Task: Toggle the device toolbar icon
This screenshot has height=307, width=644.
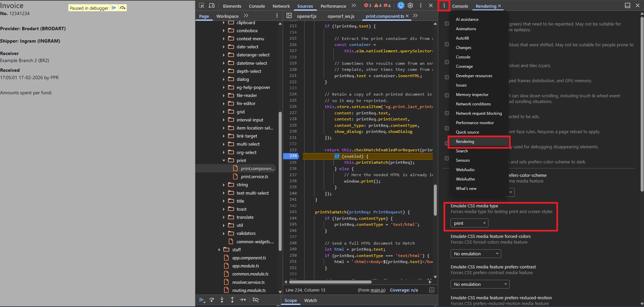Action: [212, 6]
